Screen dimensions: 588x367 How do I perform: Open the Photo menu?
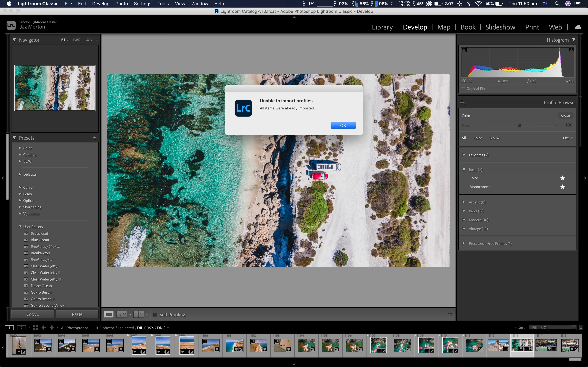(x=121, y=4)
